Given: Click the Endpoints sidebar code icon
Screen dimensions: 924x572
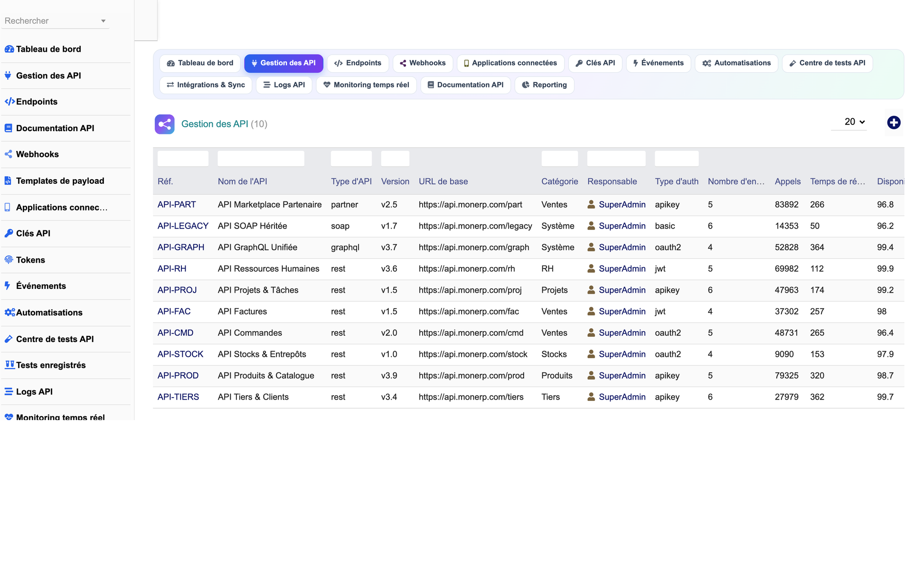Looking at the screenshot, I should 9,102.
